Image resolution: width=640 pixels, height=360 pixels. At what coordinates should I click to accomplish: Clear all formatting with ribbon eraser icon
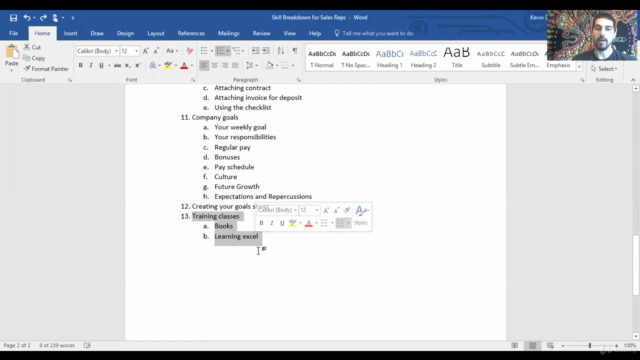pos(190,51)
